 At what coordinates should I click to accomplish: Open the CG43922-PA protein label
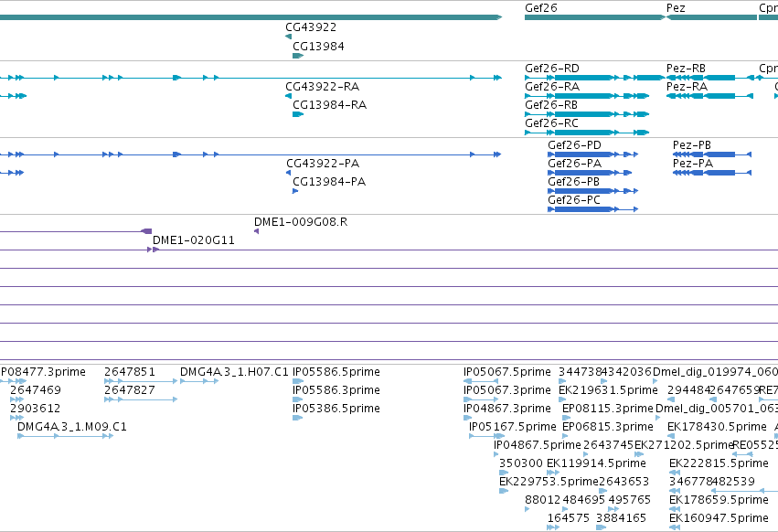(x=323, y=164)
